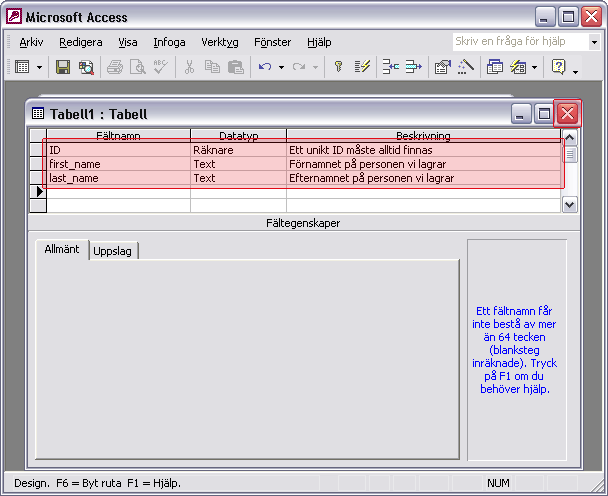Click the Insert Rows toolbar icon
This screenshot has width=608, height=496.
point(390,67)
